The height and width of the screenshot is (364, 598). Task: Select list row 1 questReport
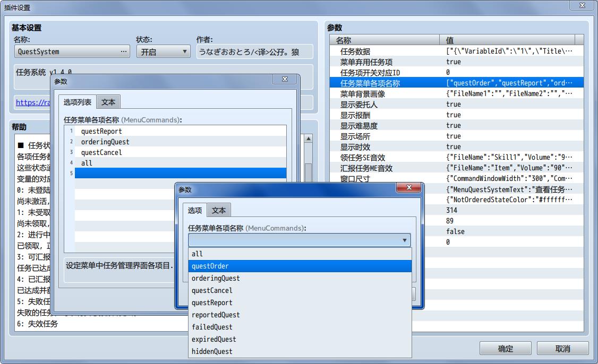(181, 131)
